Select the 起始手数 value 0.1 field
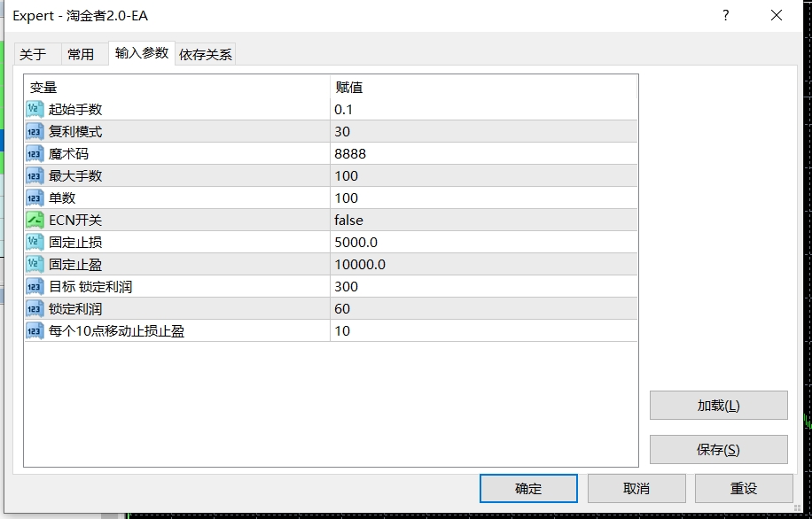Image resolution: width=812 pixels, height=519 pixels. point(483,109)
